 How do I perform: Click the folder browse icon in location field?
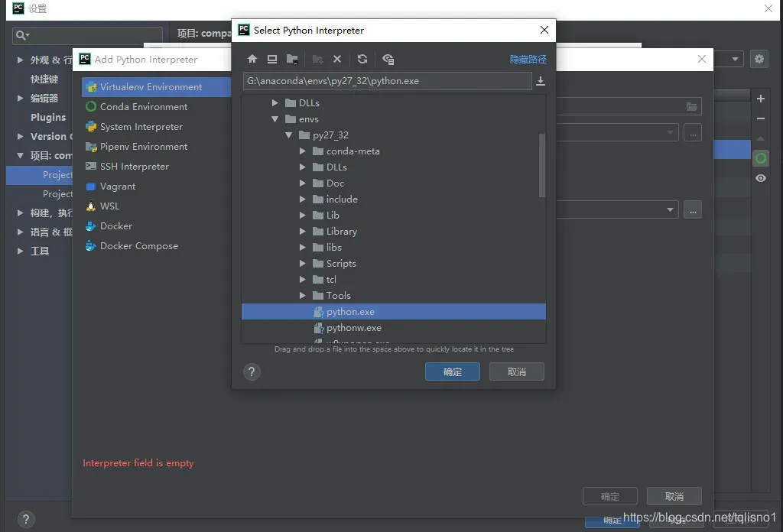[691, 106]
